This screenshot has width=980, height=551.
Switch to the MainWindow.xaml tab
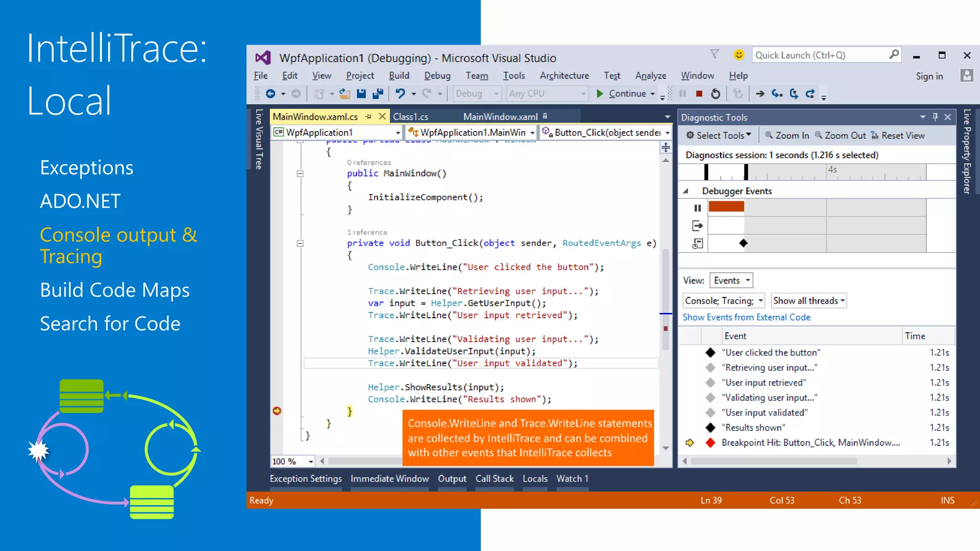(501, 117)
